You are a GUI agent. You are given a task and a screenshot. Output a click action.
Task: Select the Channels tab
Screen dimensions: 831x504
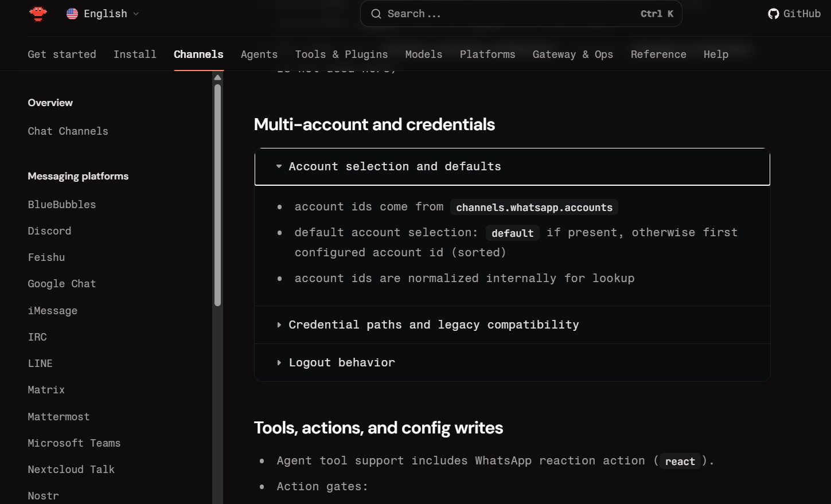tap(198, 54)
